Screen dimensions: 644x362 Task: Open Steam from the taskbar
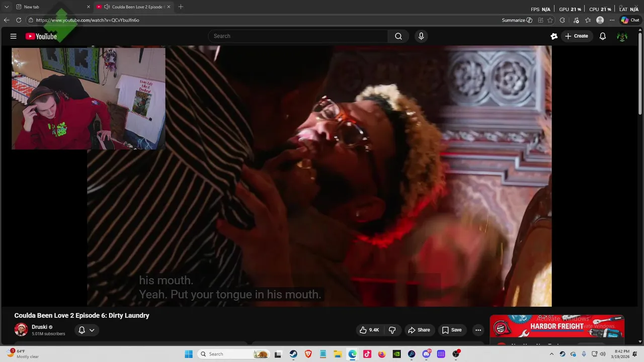click(293, 354)
